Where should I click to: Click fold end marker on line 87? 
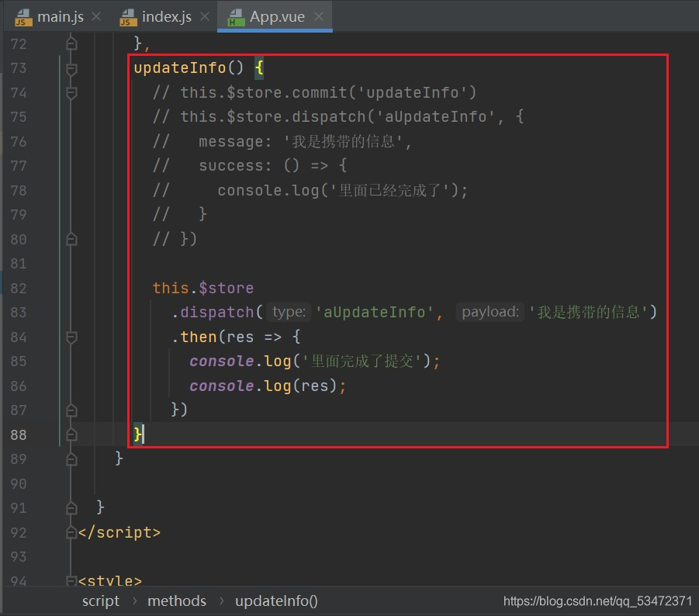point(71,410)
